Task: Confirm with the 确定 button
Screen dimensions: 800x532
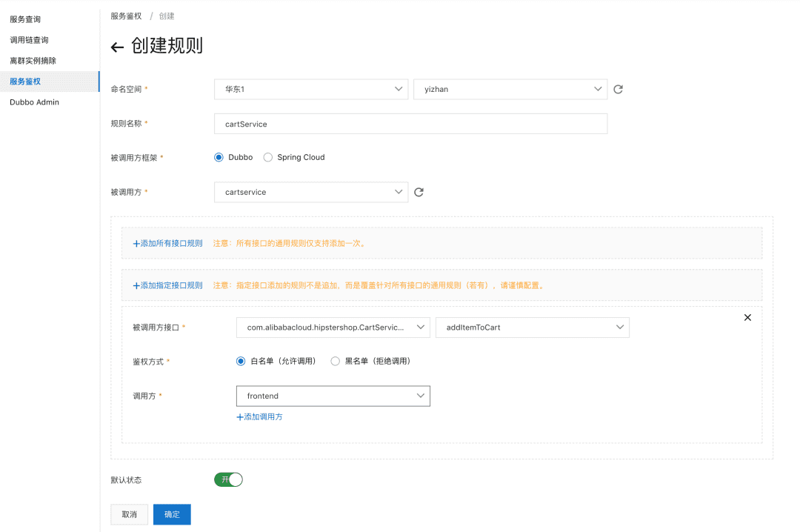Action: 172,515
